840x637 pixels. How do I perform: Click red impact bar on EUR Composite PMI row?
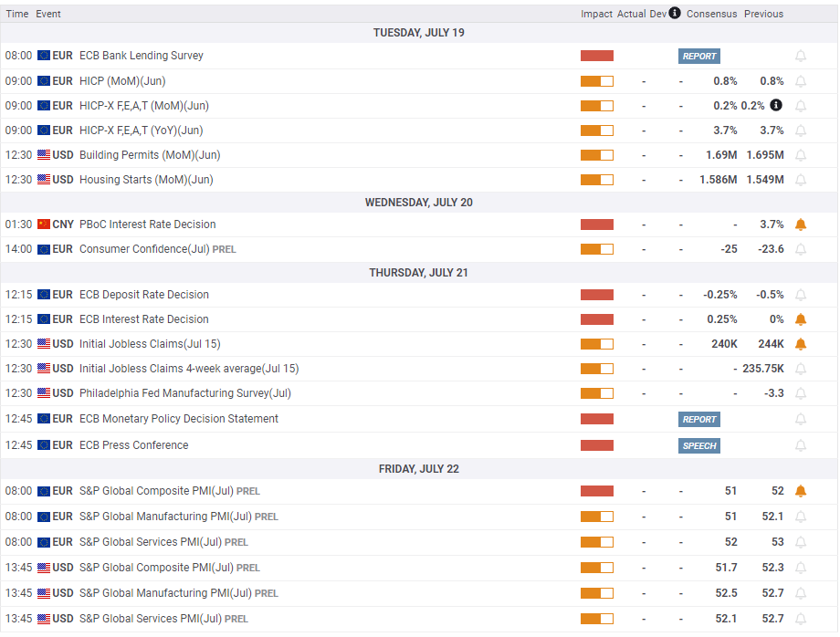click(596, 491)
